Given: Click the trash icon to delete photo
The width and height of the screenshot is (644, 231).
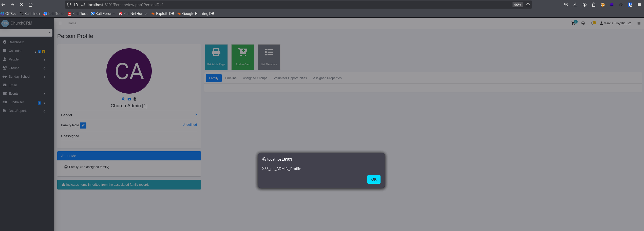Looking at the screenshot, I should tap(135, 99).
